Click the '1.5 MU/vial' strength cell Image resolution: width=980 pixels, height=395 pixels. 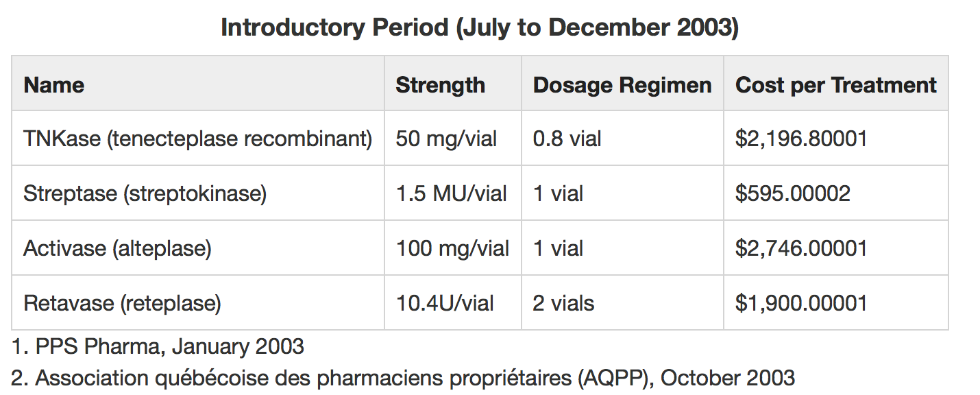[x=451, y=193]
